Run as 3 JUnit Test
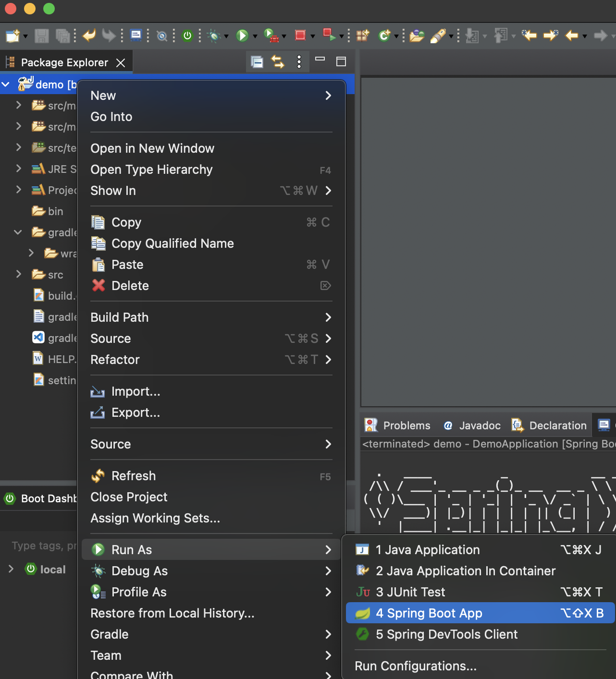The width and height of the screenshot is (616, 679). click(x=480, y=592)
